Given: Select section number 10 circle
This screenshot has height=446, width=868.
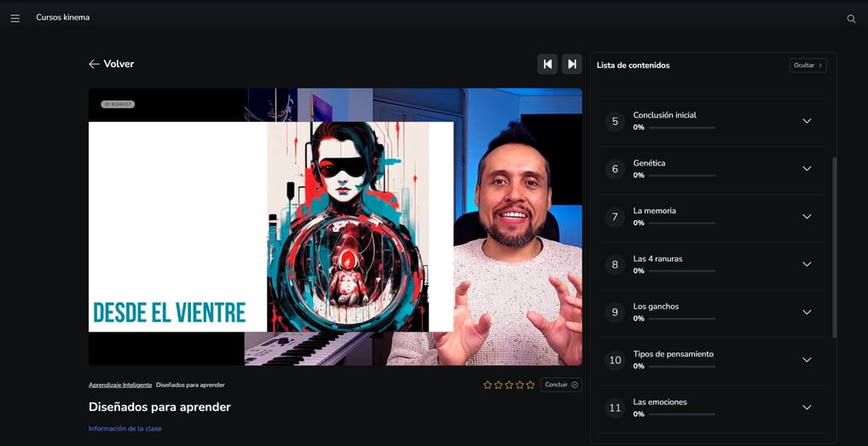Looking at the screenshot, I should point(615,360).
